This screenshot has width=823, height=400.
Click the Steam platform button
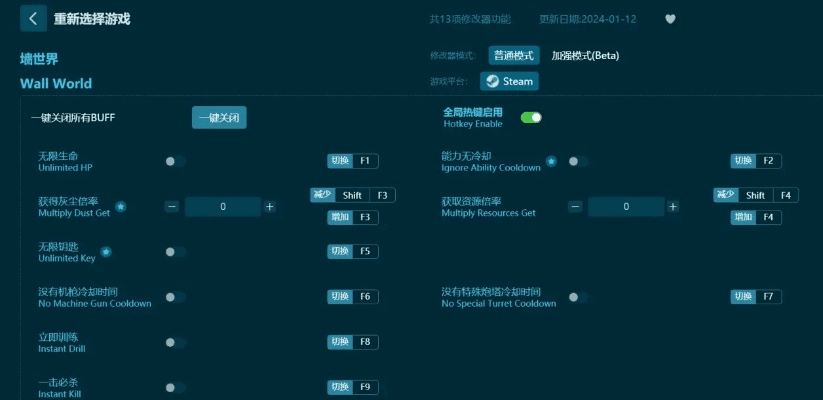[x=510, y=81]
